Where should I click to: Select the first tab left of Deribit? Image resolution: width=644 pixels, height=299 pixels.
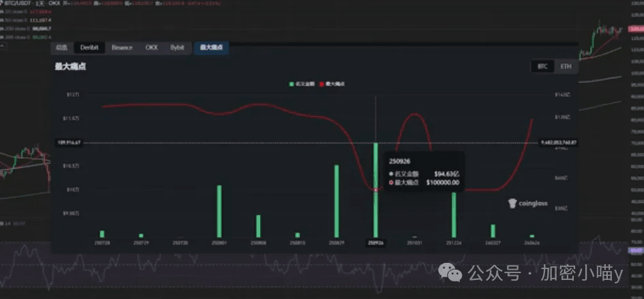[x=62, y=48]
